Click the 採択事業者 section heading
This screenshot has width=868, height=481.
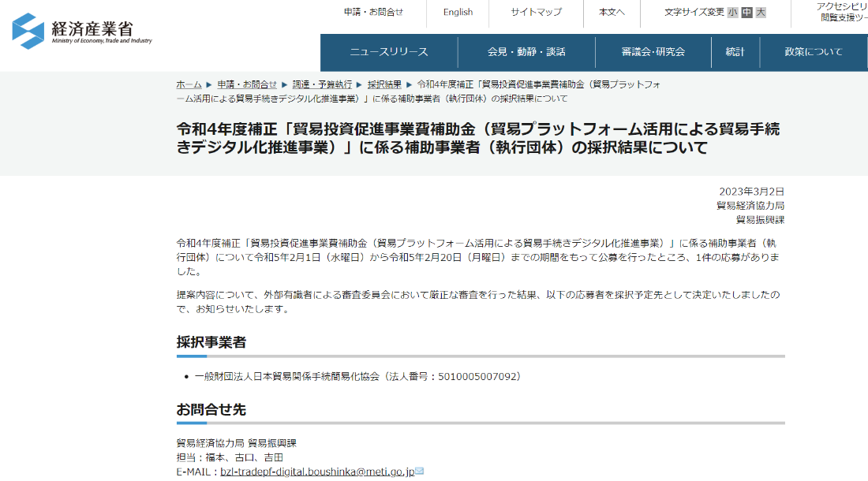pos(211,342)
